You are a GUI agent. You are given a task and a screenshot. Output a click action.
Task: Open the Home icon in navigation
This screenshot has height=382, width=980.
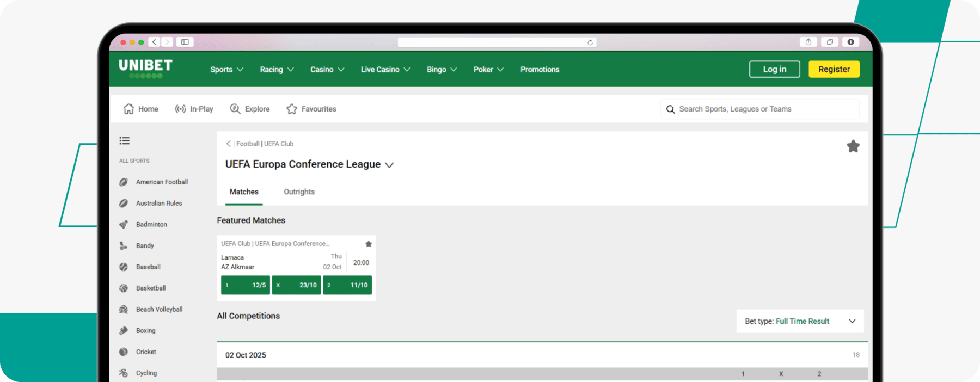(x=128, y=109)
